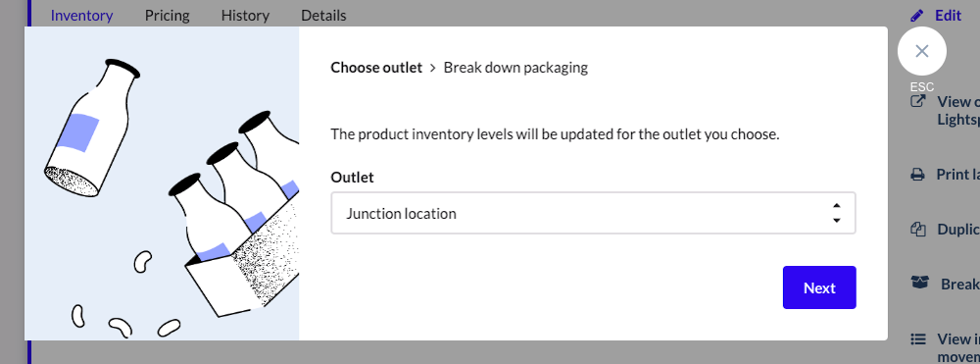980x364 pixels.
Task: Click the external-link icon for View on Lightspeed
Action: click(x=917, y=101)
